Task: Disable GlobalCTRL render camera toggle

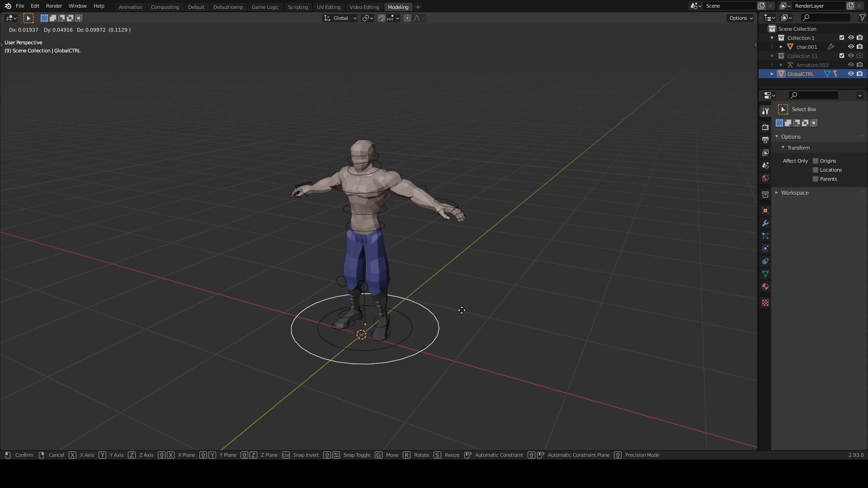Action: click(x=860, y=74)
